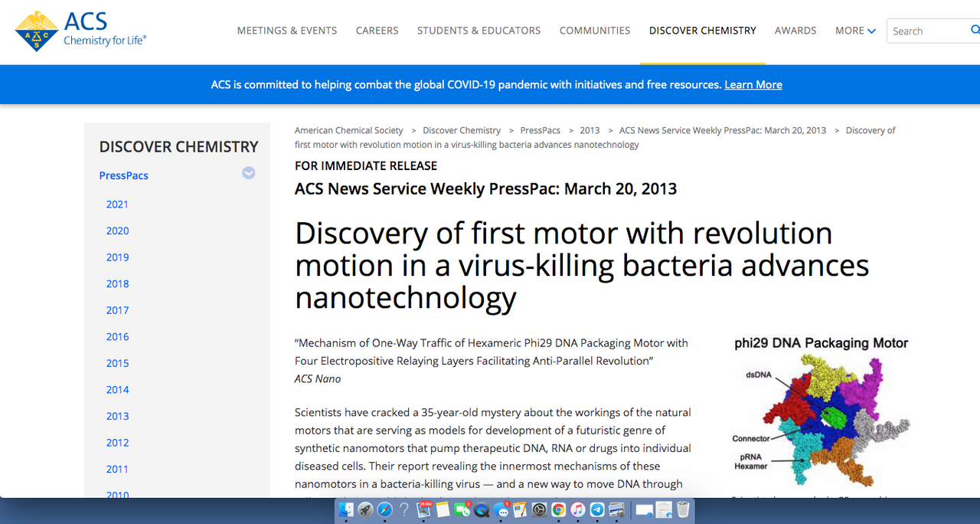Image resolution: width=980 pixels, height=524 pixels.
Task: Open Google Chrome from the Dock
Action: coord(559,509)
